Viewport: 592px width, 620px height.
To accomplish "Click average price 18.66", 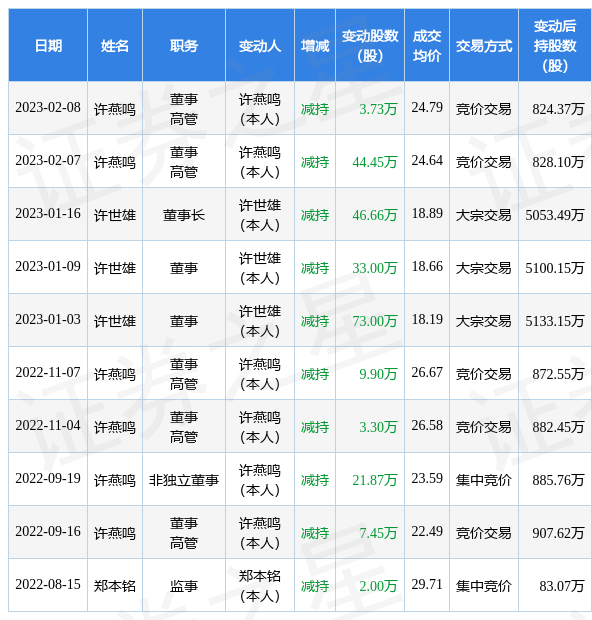I will click(427, 267).
